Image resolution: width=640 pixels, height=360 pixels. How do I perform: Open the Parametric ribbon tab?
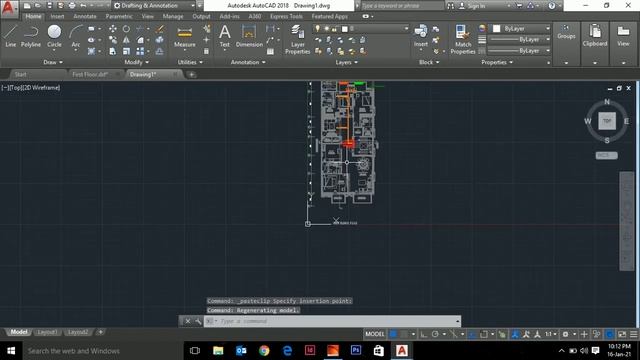point(119,16)
